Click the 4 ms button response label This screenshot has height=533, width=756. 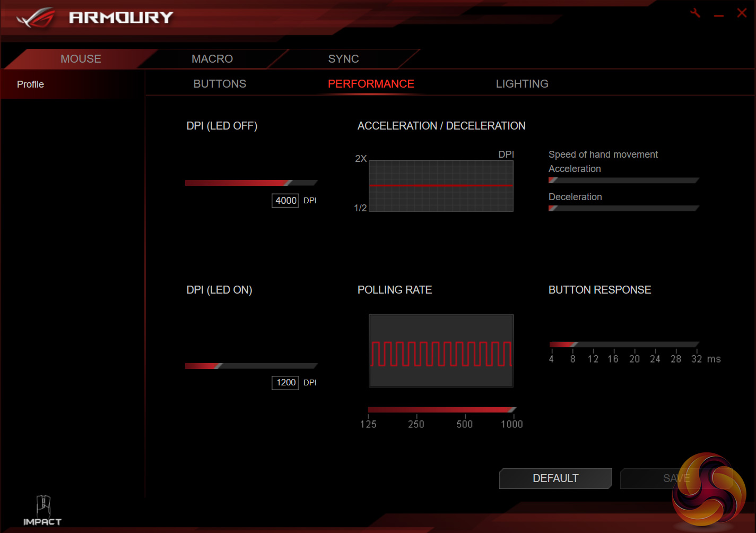(x=551, y=359)
